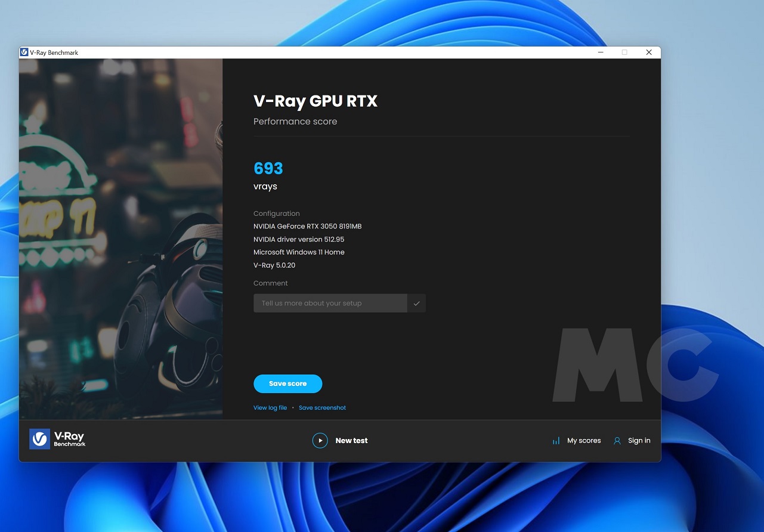Open the My scores bar chart icon
This screenshot has height=532, width=764.
click(556, 441)
